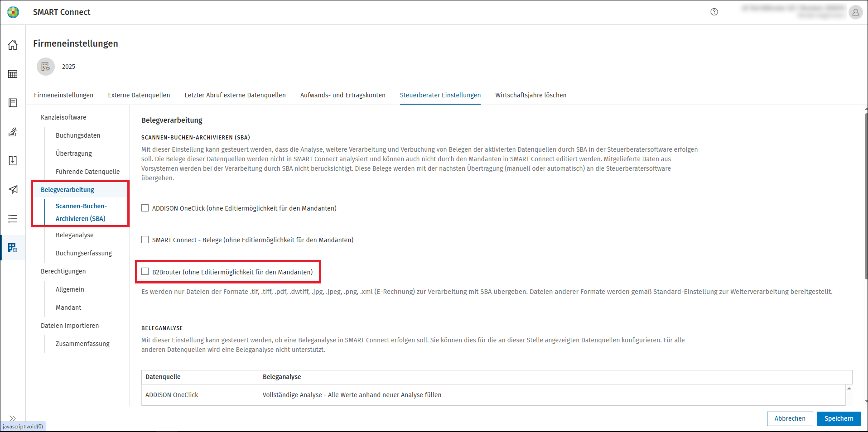The image size is (868, 432).
Task: Open the help question mark icon
Action: click(714, 12)
